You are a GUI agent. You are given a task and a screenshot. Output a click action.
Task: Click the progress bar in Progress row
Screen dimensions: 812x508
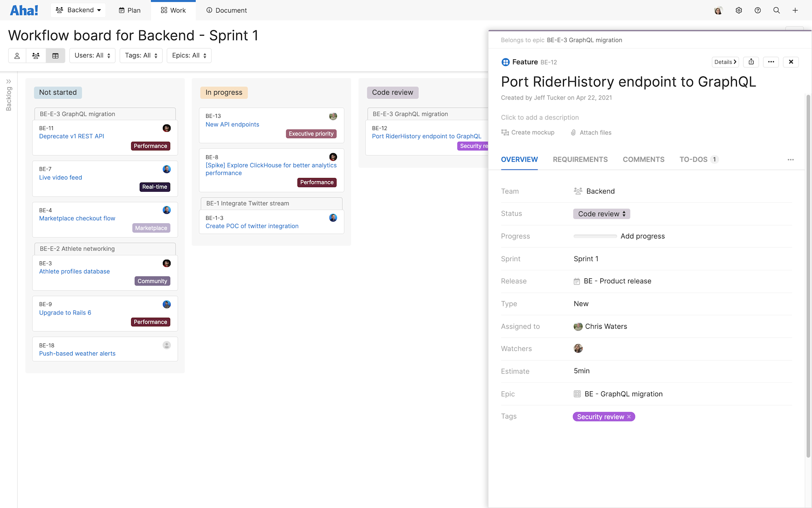(595, 236)
